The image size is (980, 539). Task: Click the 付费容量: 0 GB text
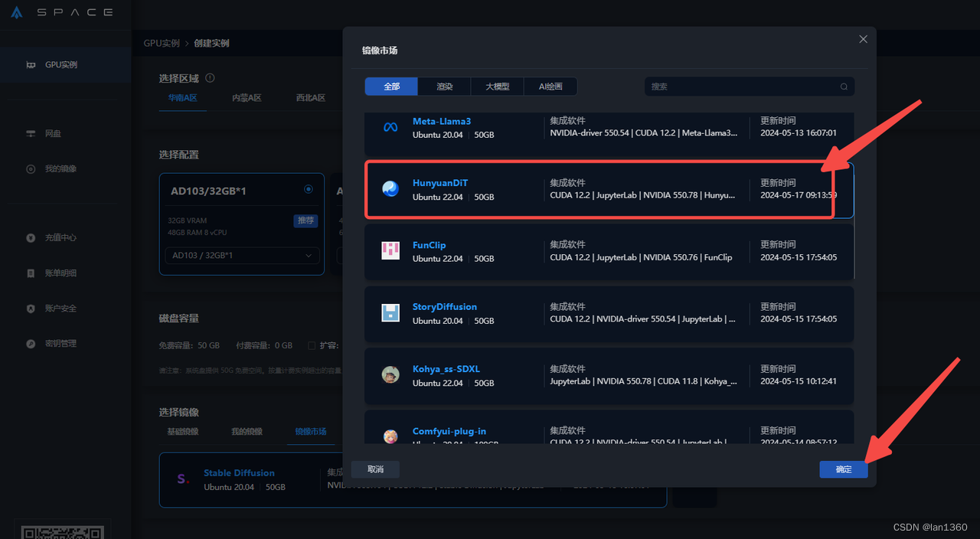[264, 346]
